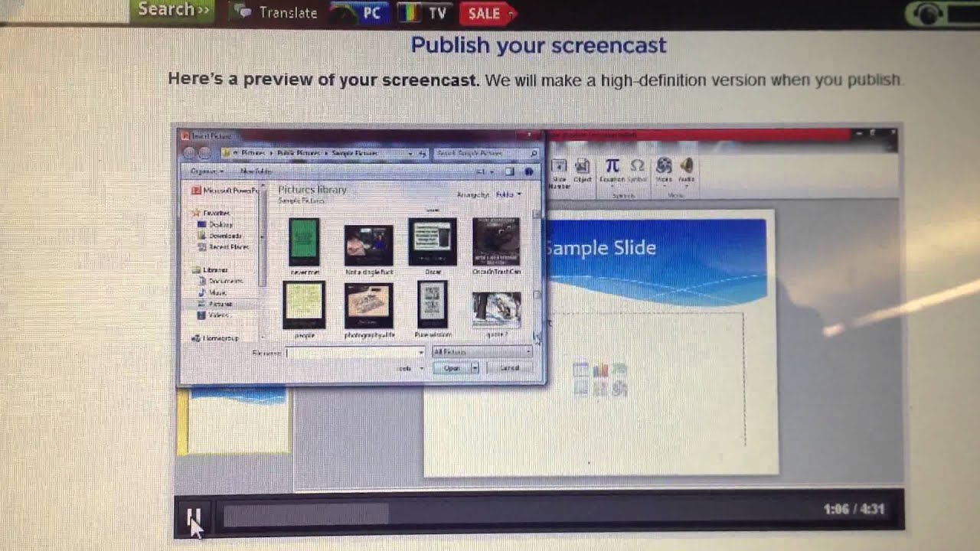The height and width of the screenshot is (551, 980).
Task: Select Favorites in the navigation pane
Action: click(x=212, y=213)
